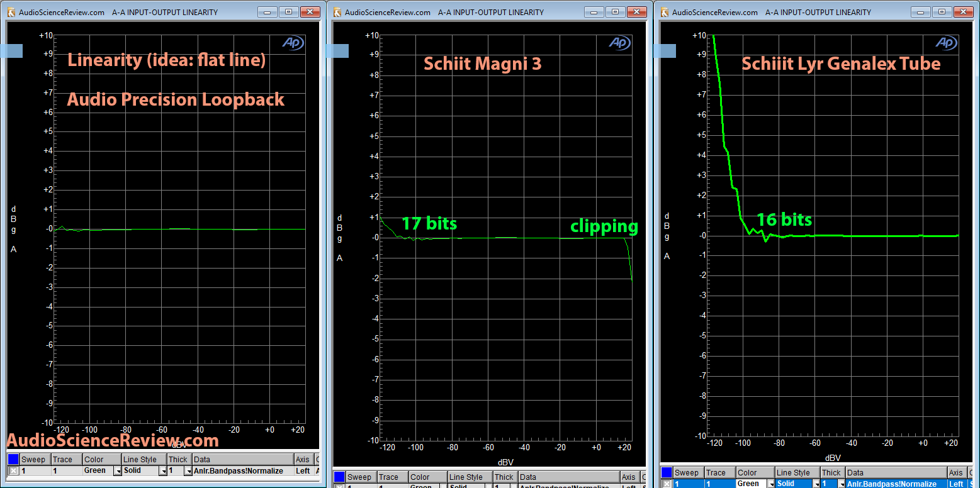The height and width of the screenshot is (488, 980).
Task: Click the dBV x-axis label in Lyr graph
Action: tap(833, 458)
